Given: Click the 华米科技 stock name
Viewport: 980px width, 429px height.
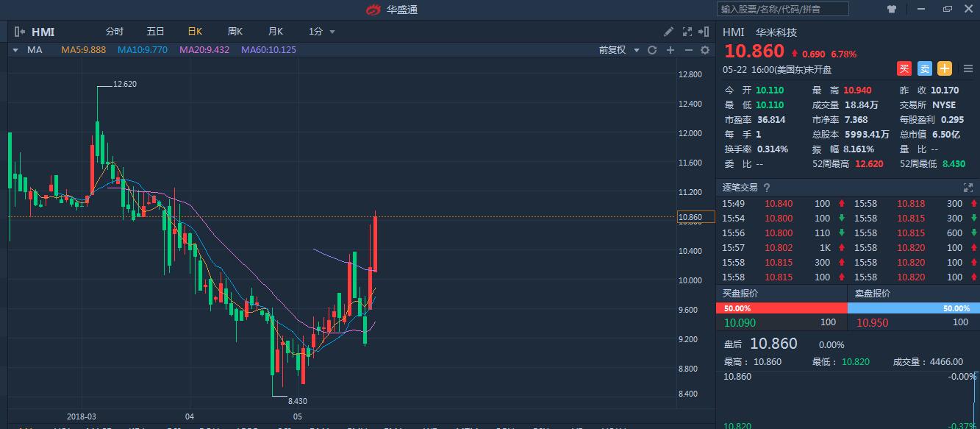Looking at the screenshot, I should click(776, 32).
